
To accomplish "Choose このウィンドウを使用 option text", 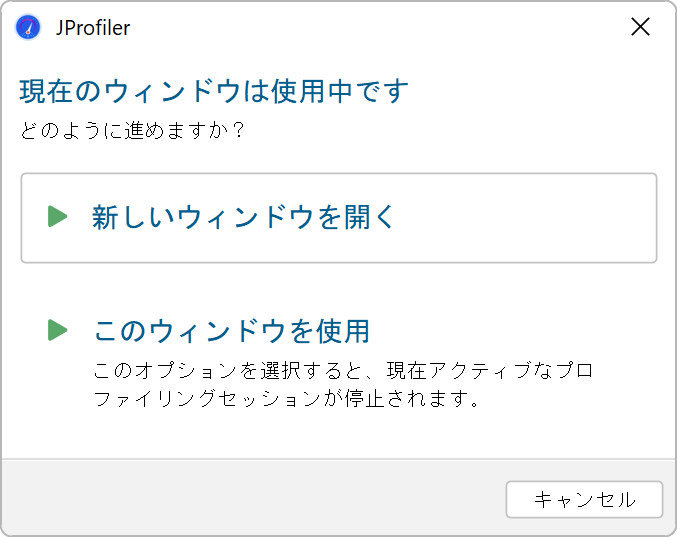I will pyautogui.click(x=231, y=331).
